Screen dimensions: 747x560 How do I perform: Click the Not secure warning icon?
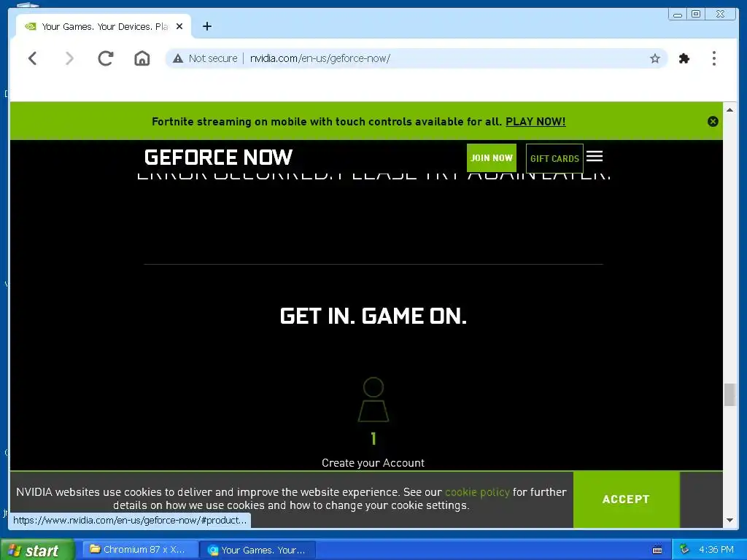pos(178,58)
